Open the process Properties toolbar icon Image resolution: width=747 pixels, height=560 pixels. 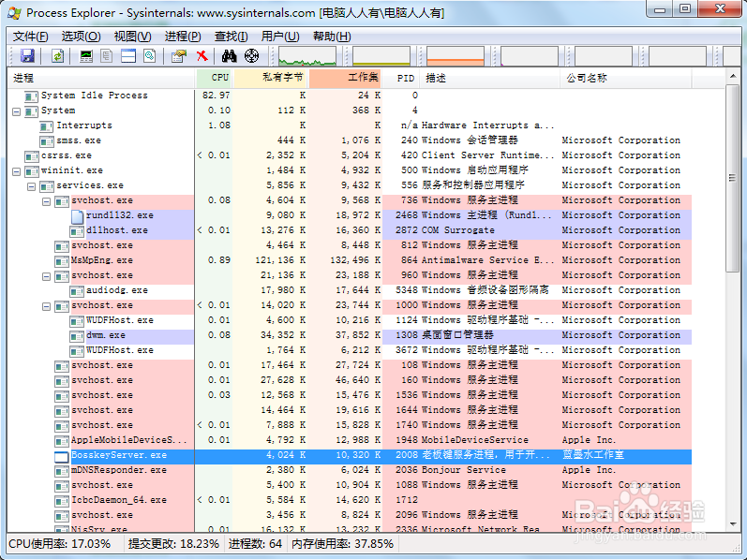point(179,56)
